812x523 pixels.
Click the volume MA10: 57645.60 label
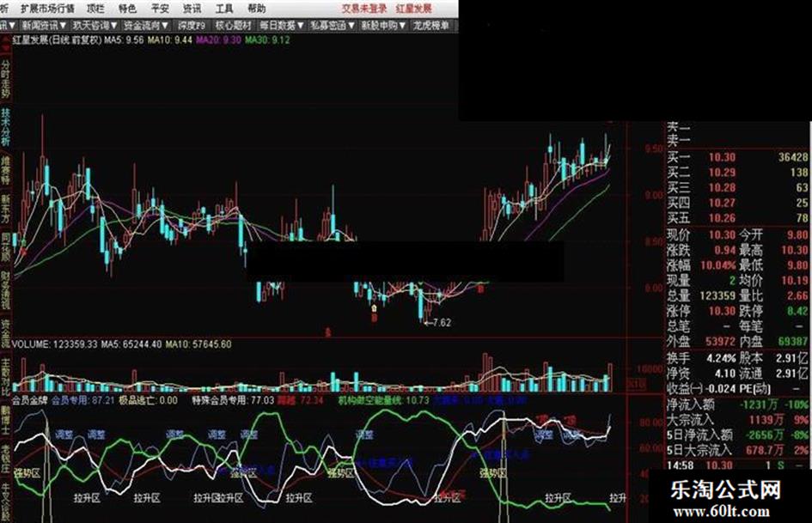198,344
